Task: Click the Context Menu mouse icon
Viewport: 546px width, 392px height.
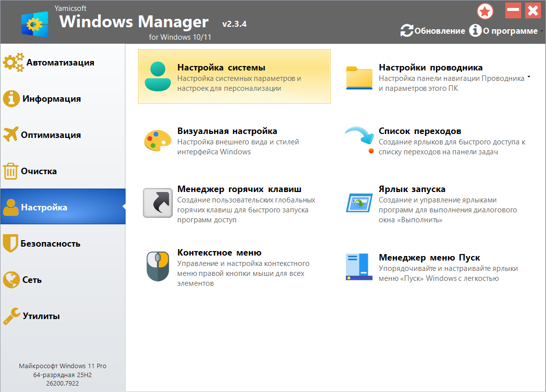Action: coord(157,266)
